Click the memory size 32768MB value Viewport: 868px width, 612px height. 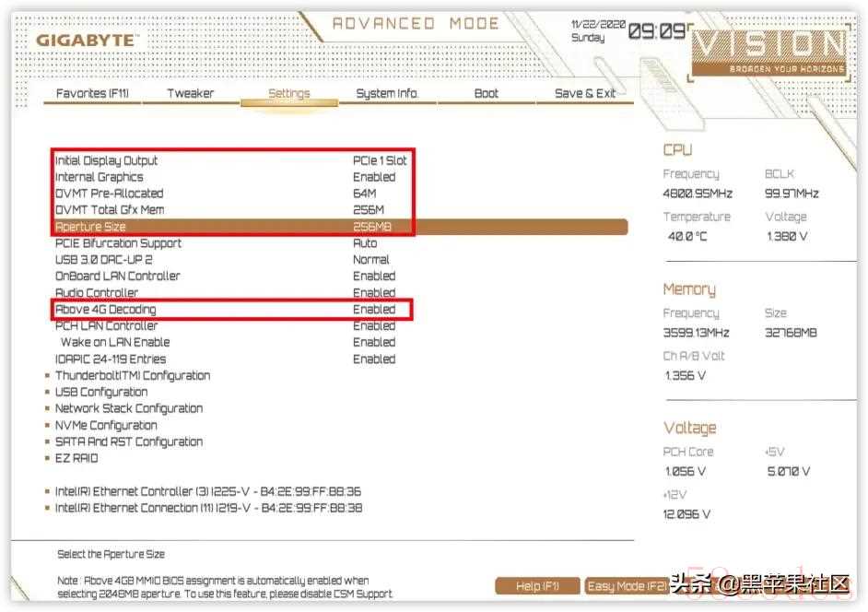tap(791, 333)
